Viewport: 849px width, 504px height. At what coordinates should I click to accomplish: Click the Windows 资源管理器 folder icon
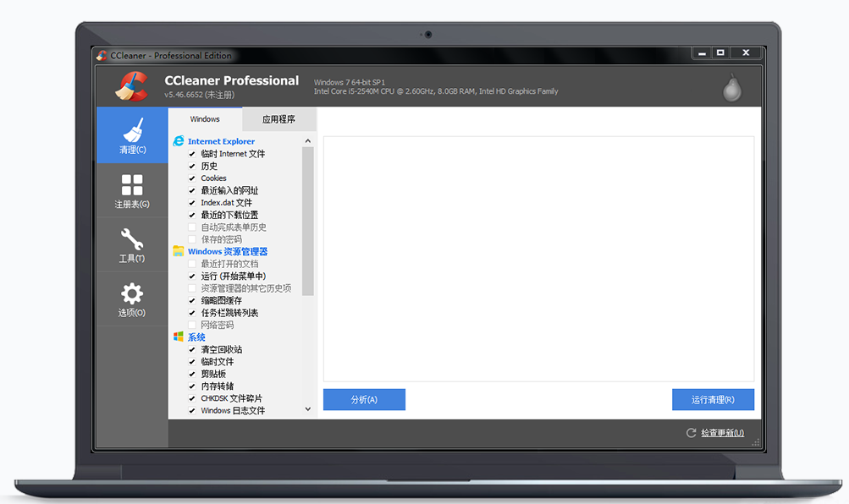point(178,251)
